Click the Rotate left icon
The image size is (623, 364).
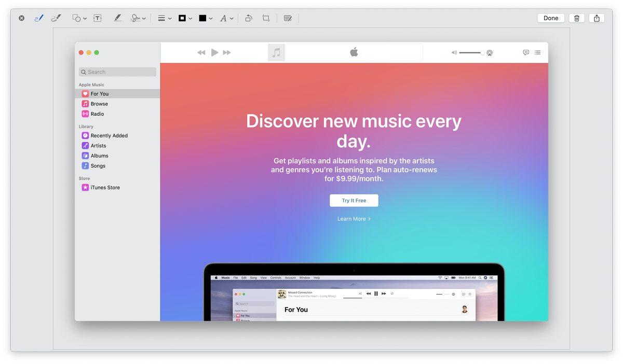pos(248,18)
